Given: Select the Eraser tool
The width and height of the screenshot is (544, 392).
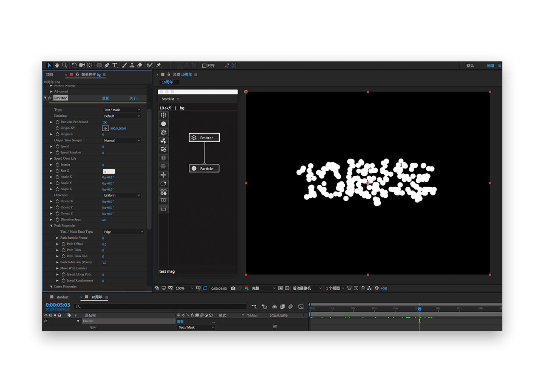Looking at the screenshot, I should (x=140, y=65).
